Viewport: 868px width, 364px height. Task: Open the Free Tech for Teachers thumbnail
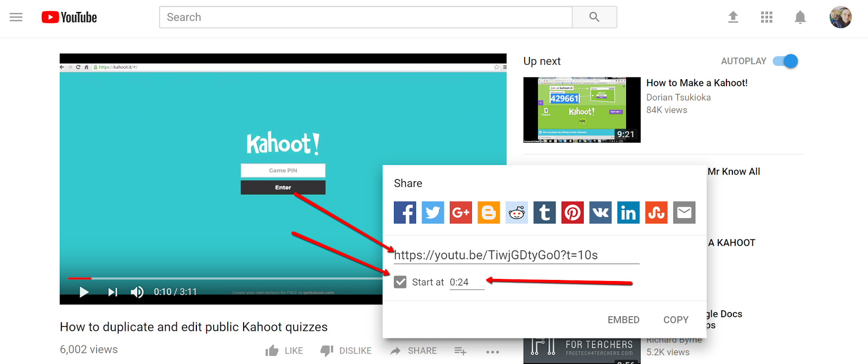tap(582, 350)
